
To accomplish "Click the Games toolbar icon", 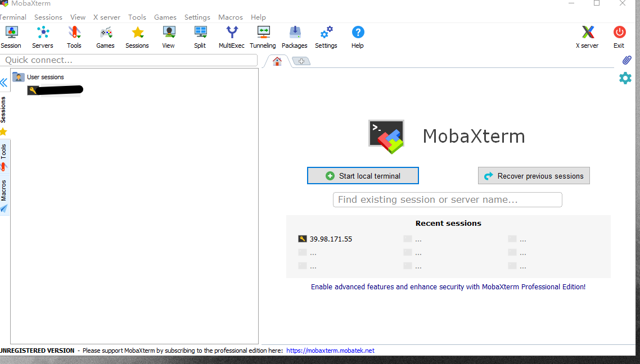I will tap(105, 37).
